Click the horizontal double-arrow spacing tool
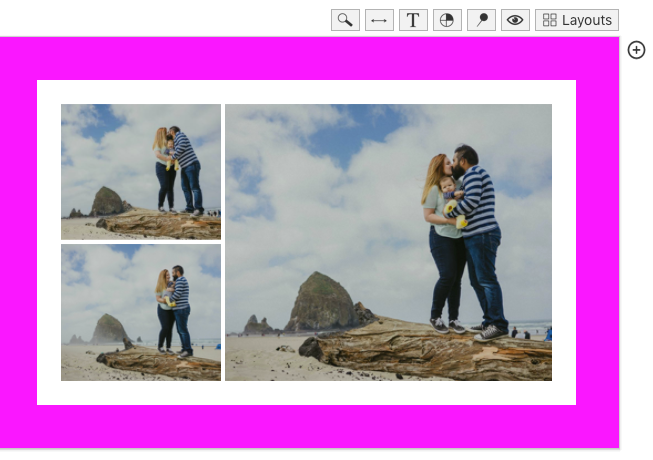The height and width of the screenshot is (460, 653). pyautogui.click(x=379, y=20)
